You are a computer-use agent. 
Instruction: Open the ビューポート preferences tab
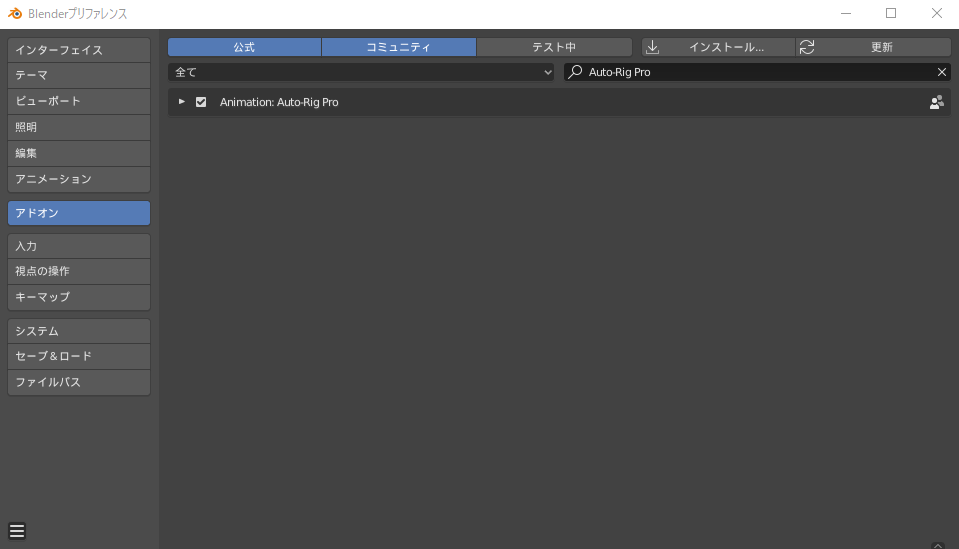[x=79, y=101]
